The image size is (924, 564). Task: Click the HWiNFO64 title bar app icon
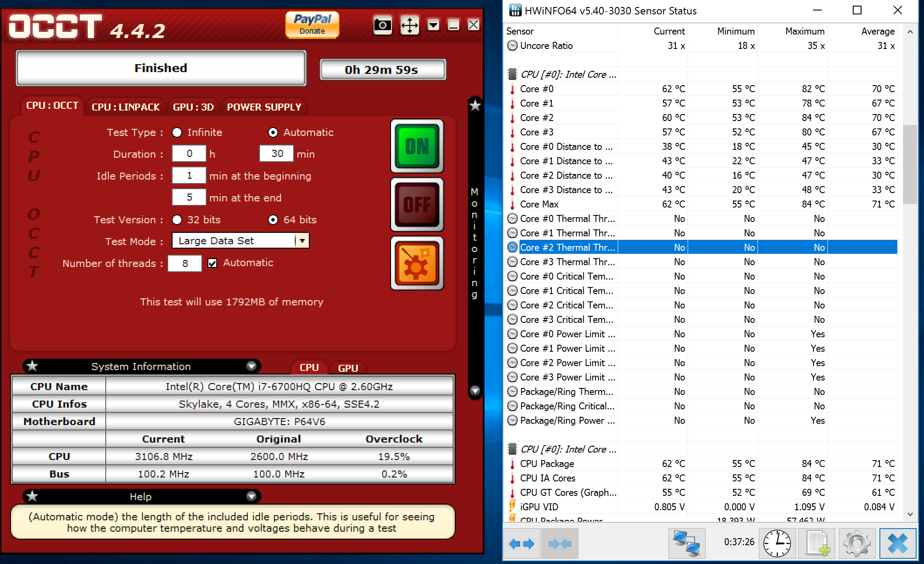[x=516, y=10]
